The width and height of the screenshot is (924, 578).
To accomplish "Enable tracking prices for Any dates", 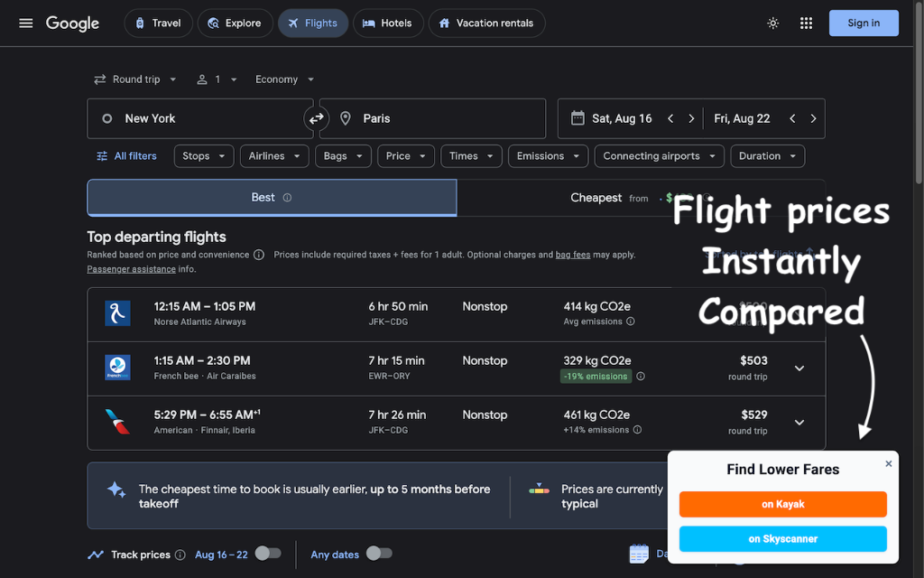I will pos(379,554).
